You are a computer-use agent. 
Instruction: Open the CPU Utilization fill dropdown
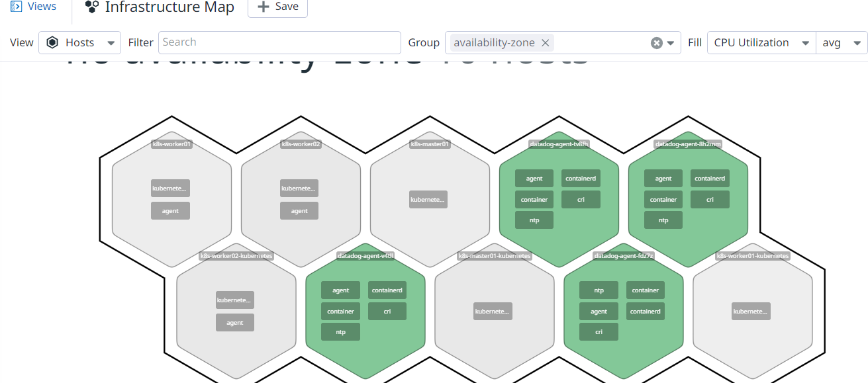[761, 42]
